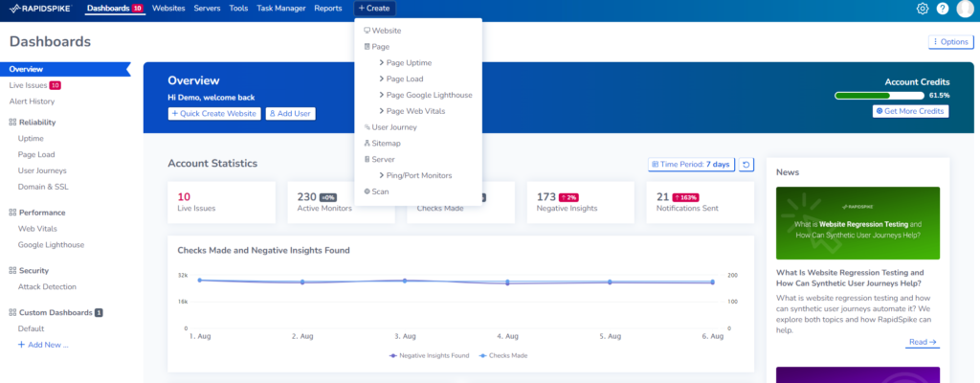Click the Live Issues badge in sidebar
Image resolution: width=980 pixels, height=383 pixels.
(x=55, y=85)
